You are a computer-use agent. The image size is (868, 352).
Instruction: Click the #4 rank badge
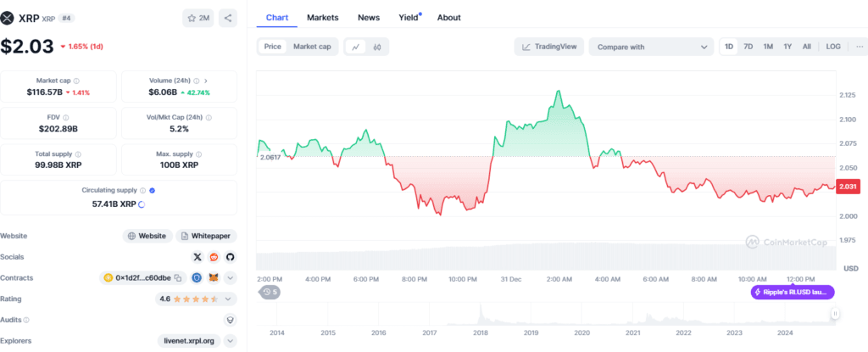66,18
